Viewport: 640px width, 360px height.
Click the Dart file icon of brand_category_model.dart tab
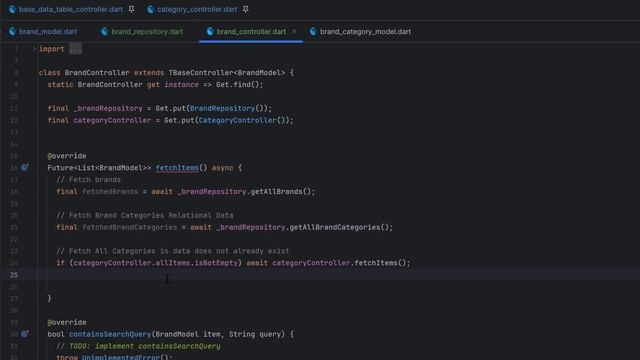(x=313, y=31)
